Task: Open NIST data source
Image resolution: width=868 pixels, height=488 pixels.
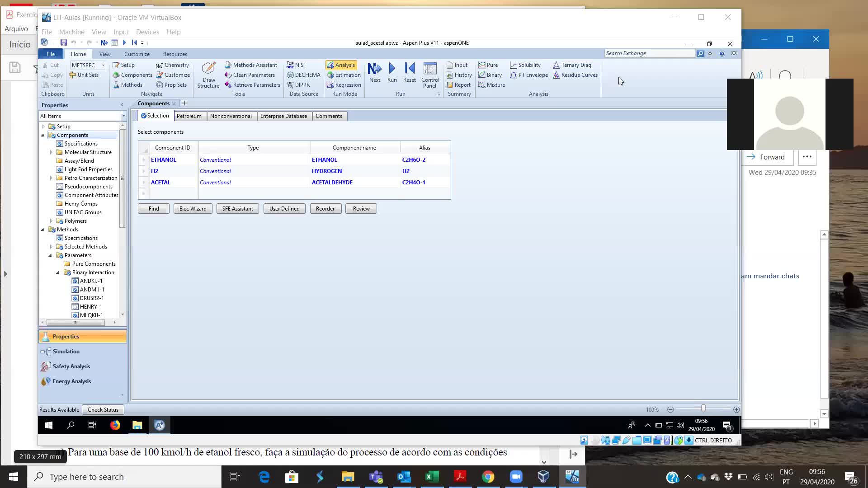Action: click(x=297, y=65)
